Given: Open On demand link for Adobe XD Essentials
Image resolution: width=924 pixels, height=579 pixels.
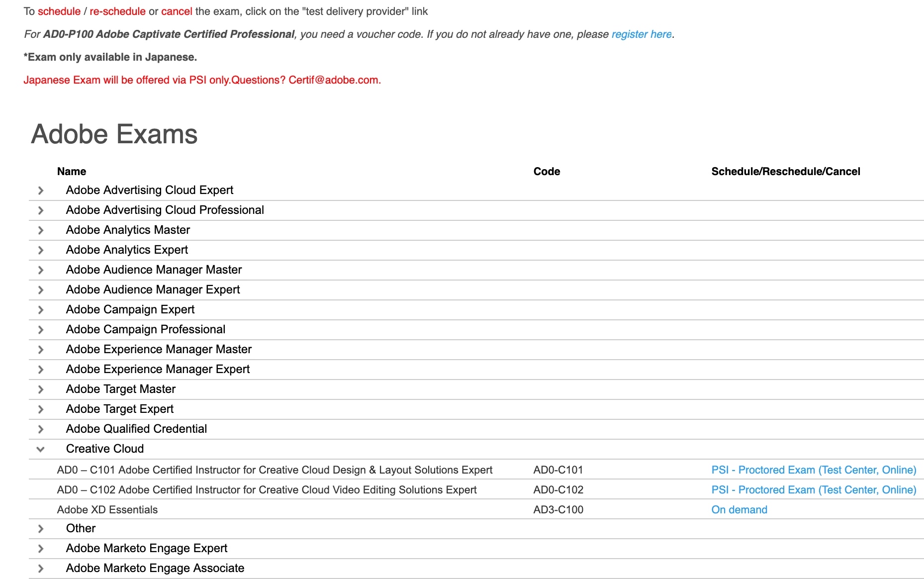Looking at the screenshot, I should point(739,510).
